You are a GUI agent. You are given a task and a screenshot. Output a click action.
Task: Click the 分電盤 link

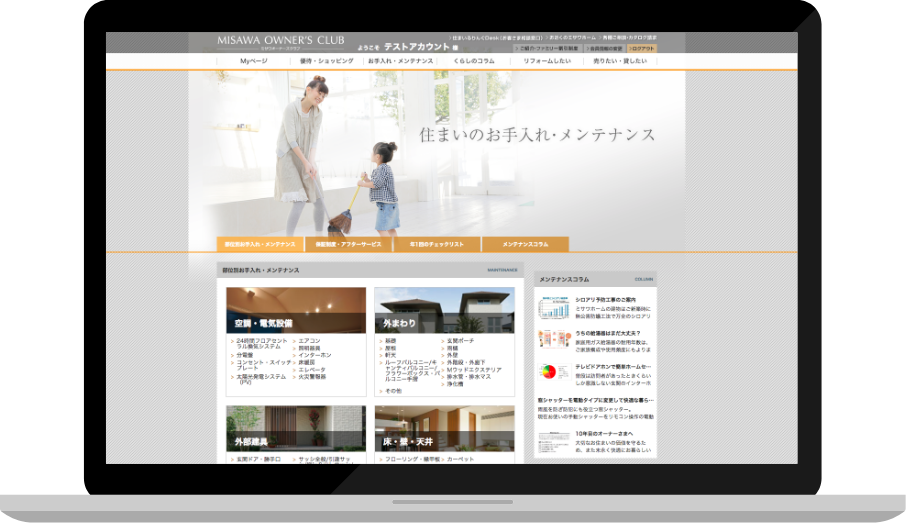pyautogui.click(x=245, y=355)
